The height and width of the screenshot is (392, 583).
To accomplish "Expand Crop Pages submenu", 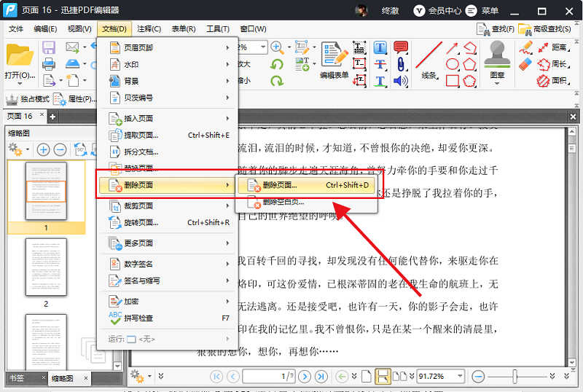I will pyautogui.click(x=168, y=205).
